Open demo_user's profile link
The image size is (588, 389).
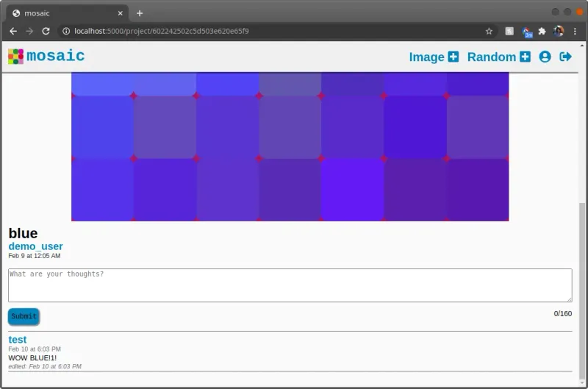35,246
